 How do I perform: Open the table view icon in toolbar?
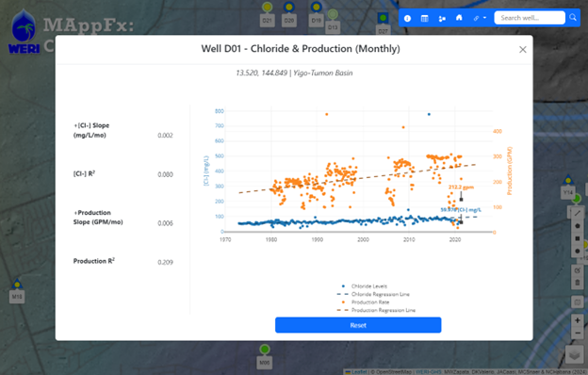coord(424,19)
